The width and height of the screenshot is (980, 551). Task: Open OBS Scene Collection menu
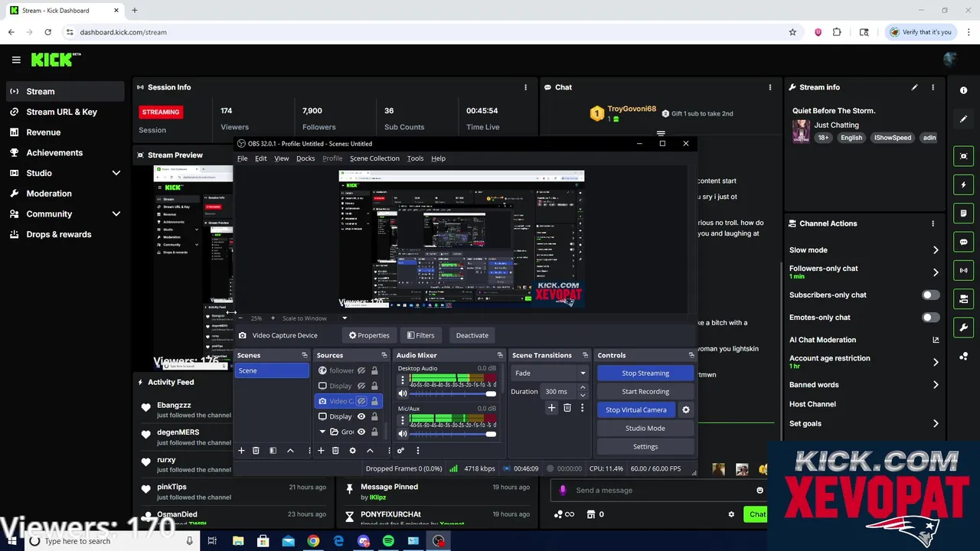pyautogui.click(x=374, y=158)
